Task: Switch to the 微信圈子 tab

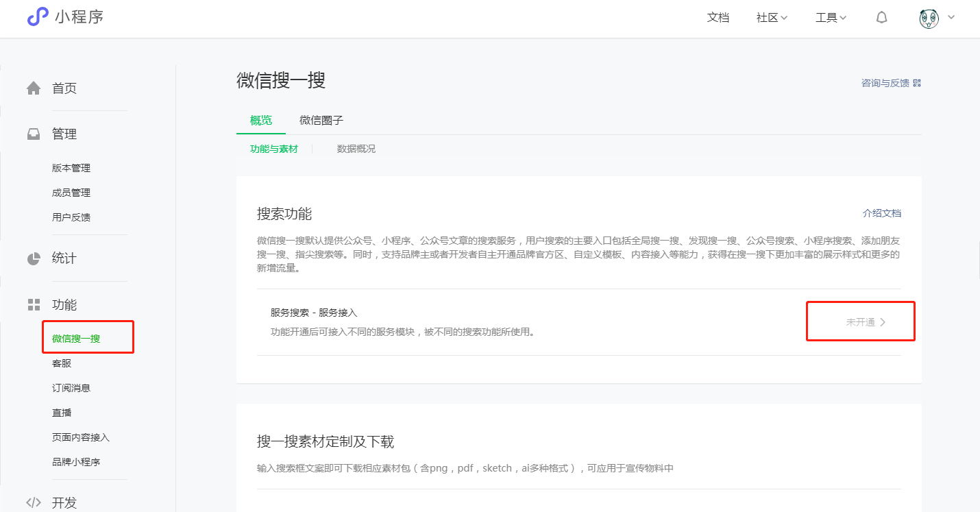Action: 321,121
